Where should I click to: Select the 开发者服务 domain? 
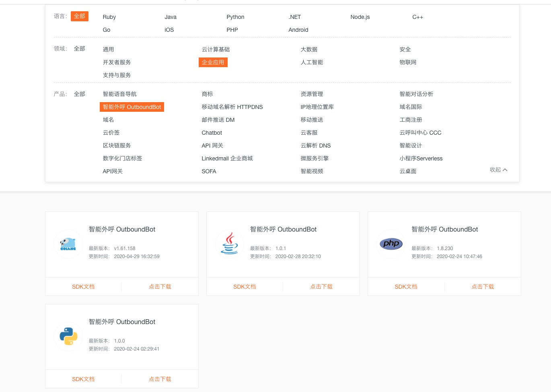[x=117, y=62]
